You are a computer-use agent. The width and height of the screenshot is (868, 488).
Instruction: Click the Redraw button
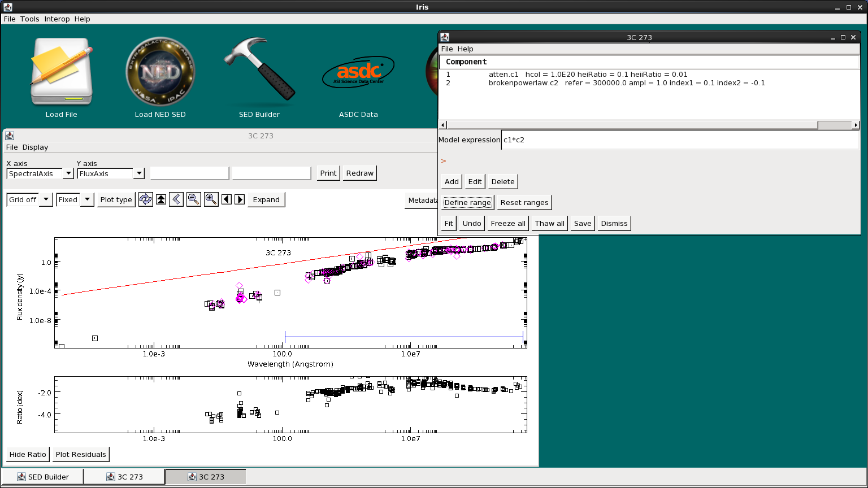tap(360, 173)
